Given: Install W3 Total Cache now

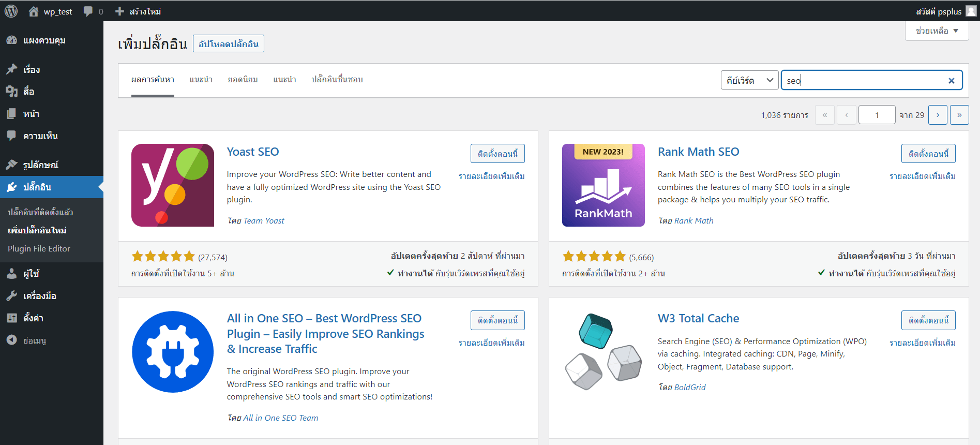Looking at the screenshot, I should pyautogui.click(x=928, y=320).
